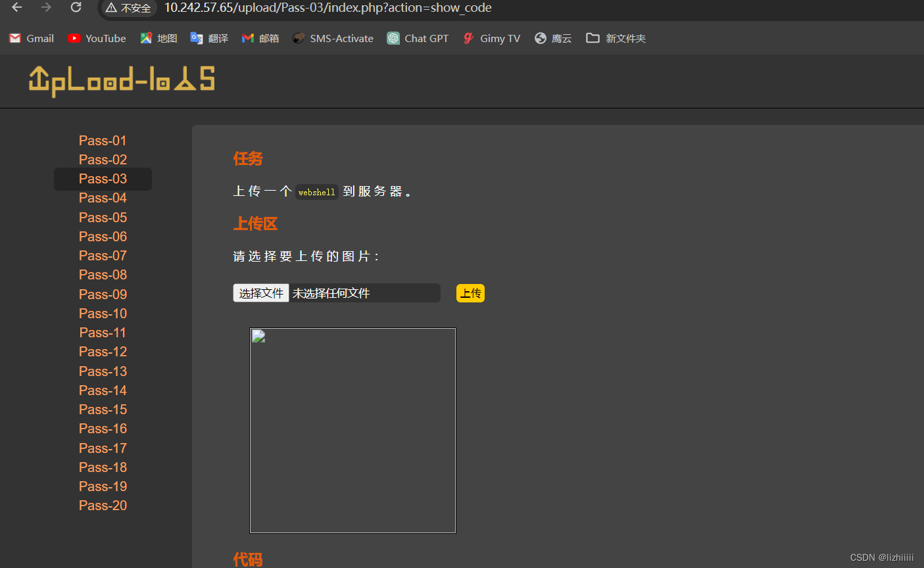This screenshot has height=568, width=924.
Task: Open Pass-07 in the sidebar
Action: (103, 256)
